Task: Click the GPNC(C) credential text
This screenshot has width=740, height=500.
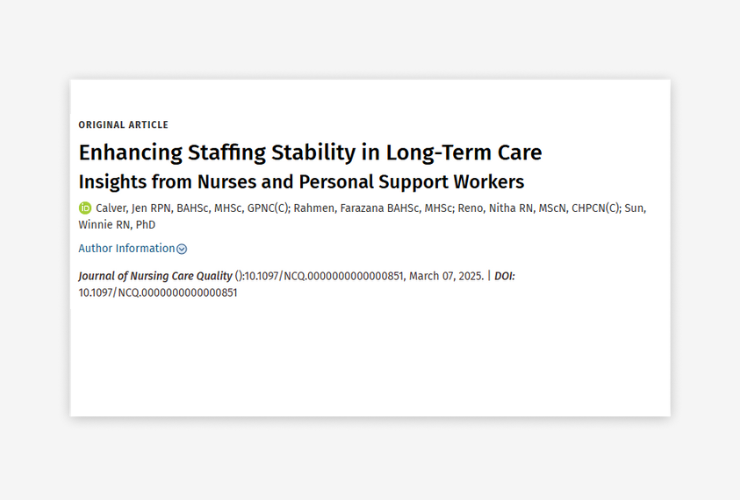Action: coord(268,208)
